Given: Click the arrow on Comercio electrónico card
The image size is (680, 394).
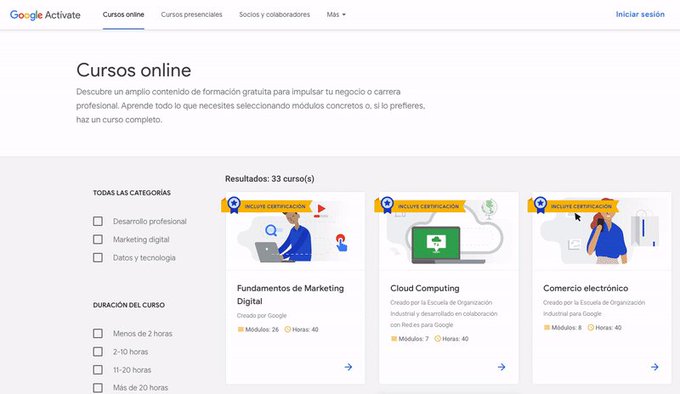Looking at the screenshot, I should (654, 367).
